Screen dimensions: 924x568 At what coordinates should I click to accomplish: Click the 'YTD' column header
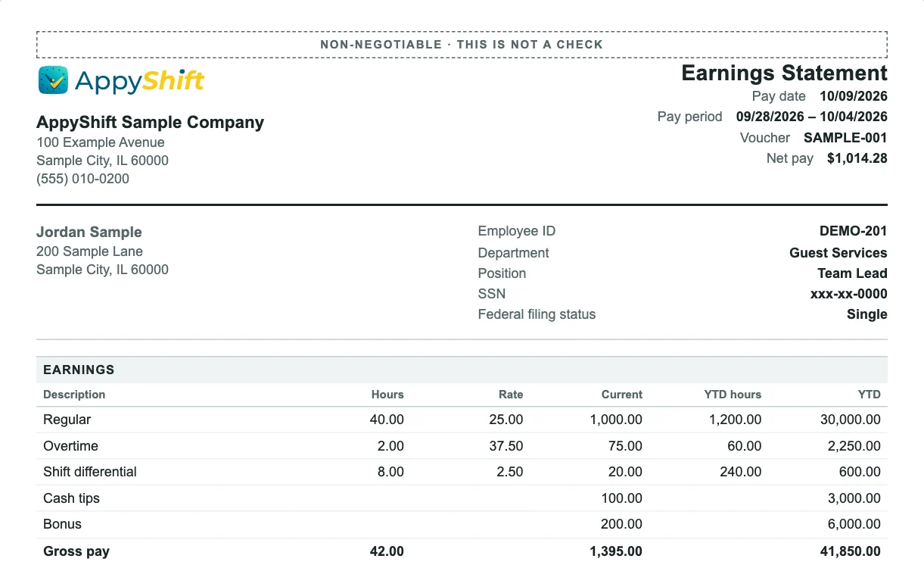click(870, 395)
